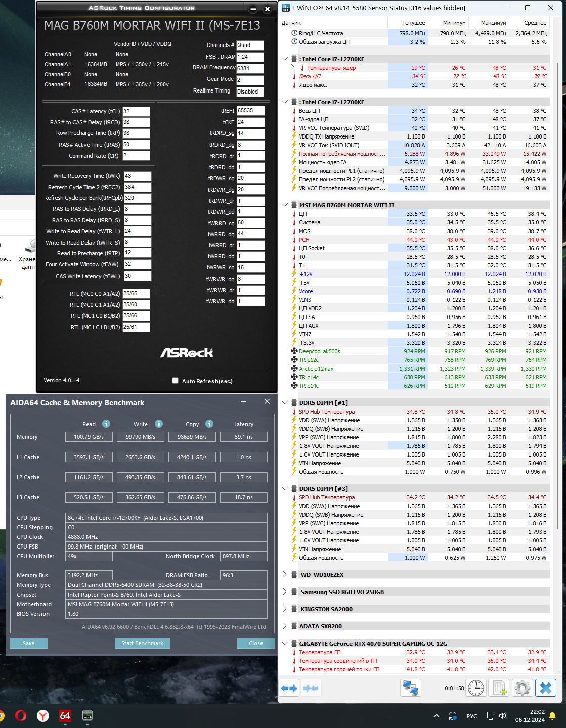Viewport: 566px width, 728px height.
Task: Expand KINGSTON SA2000 group
Action: pos(285,609)
